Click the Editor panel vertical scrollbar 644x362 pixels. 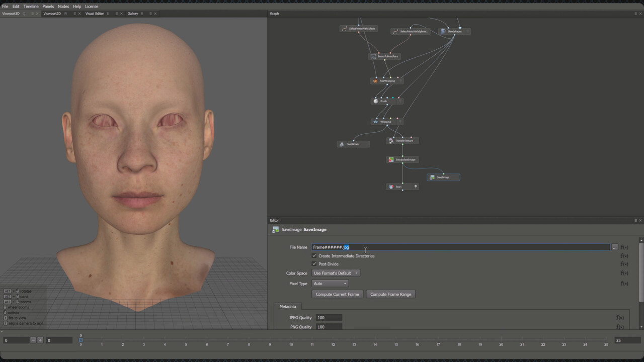(641, 271)
